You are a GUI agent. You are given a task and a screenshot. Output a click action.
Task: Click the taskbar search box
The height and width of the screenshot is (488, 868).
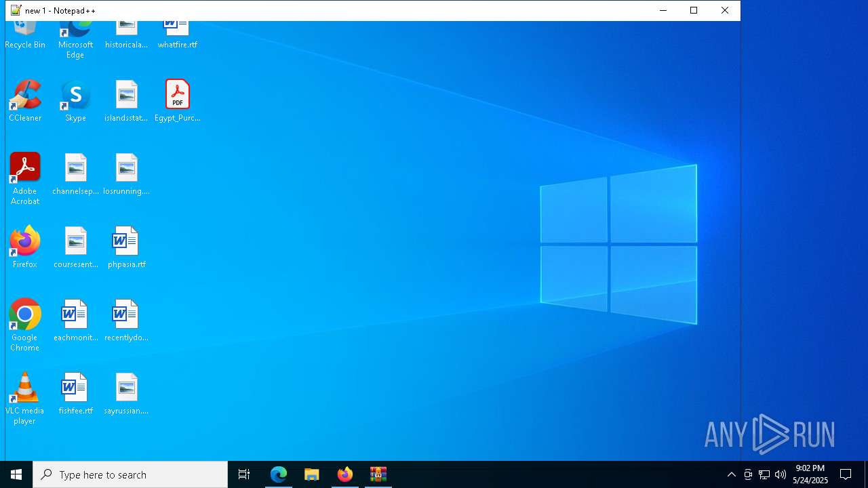coord(130,474)
